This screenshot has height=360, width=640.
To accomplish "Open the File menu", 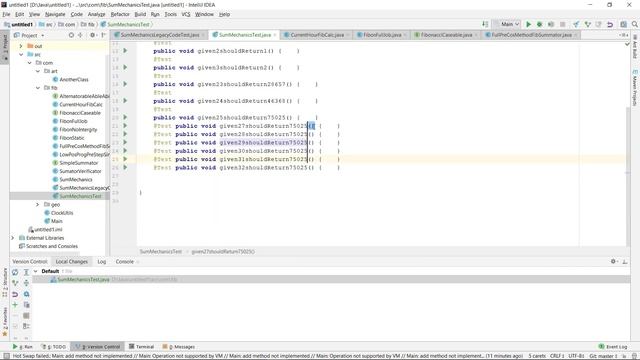I will tap(6, 14).
